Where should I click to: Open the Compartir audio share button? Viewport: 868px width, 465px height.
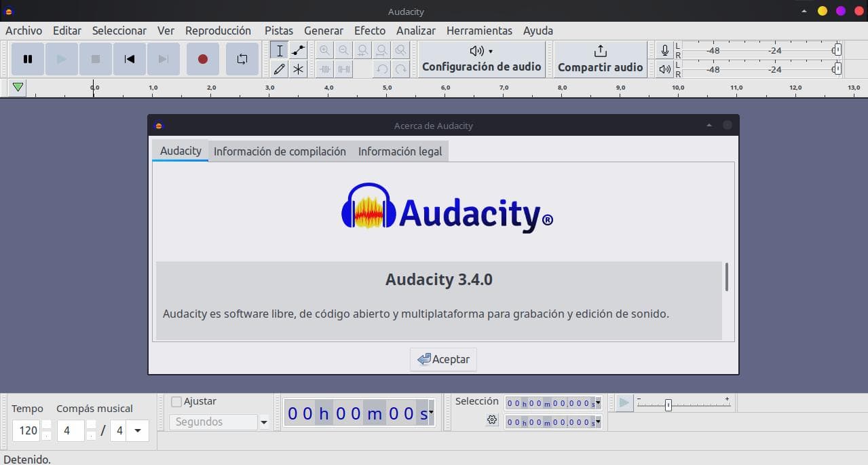tap(600, 59)
